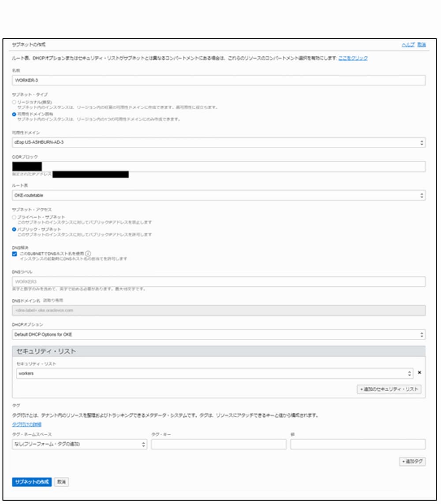
Task: Open the workers security list dropdown
Action: click(215, 374)
